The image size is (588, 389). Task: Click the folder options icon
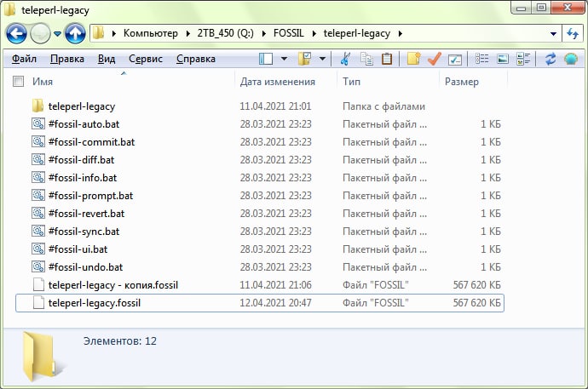tap(304, 59)
